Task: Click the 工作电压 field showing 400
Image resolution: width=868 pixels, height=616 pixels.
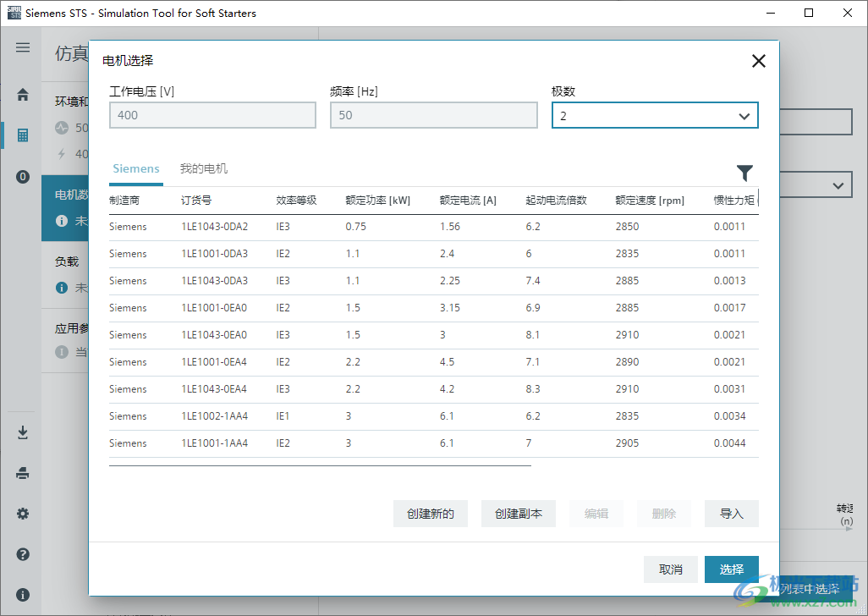Action: 212,115
